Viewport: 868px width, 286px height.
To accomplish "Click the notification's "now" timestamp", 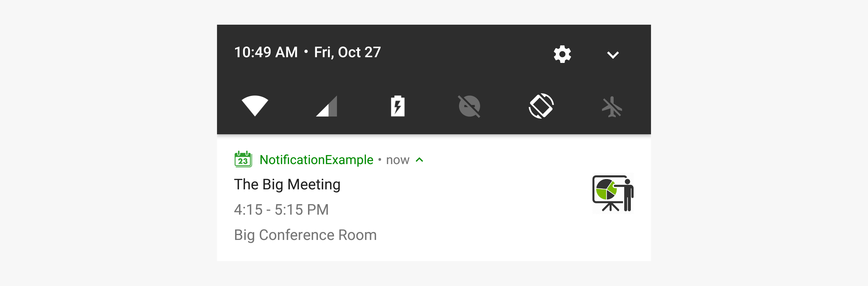I will pyautogui.click(x=398, y=160).
